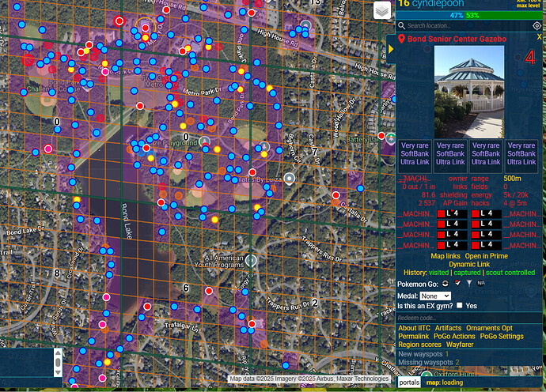Open PoGo Settings

(x=502, y=337)
